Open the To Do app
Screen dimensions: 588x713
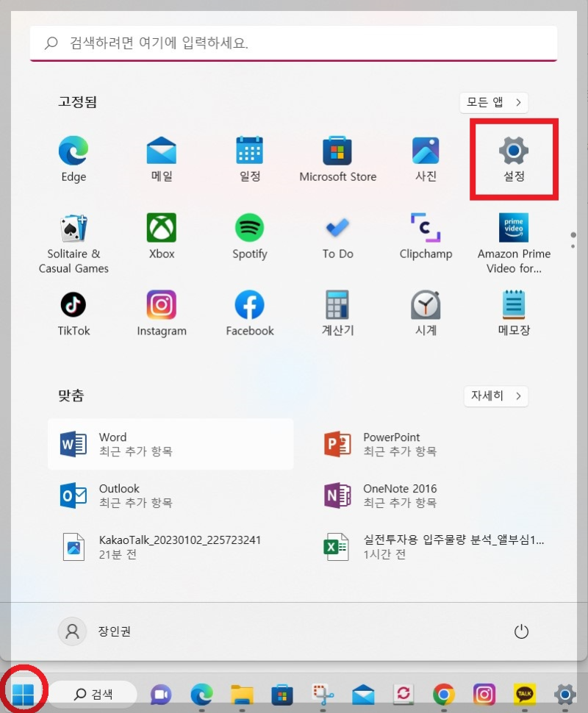click(337, 236)
